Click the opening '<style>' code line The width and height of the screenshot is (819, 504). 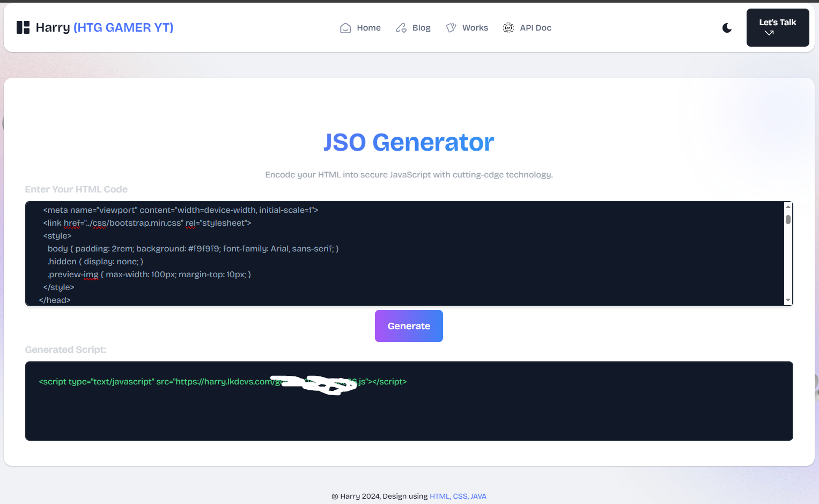[57, 236]
